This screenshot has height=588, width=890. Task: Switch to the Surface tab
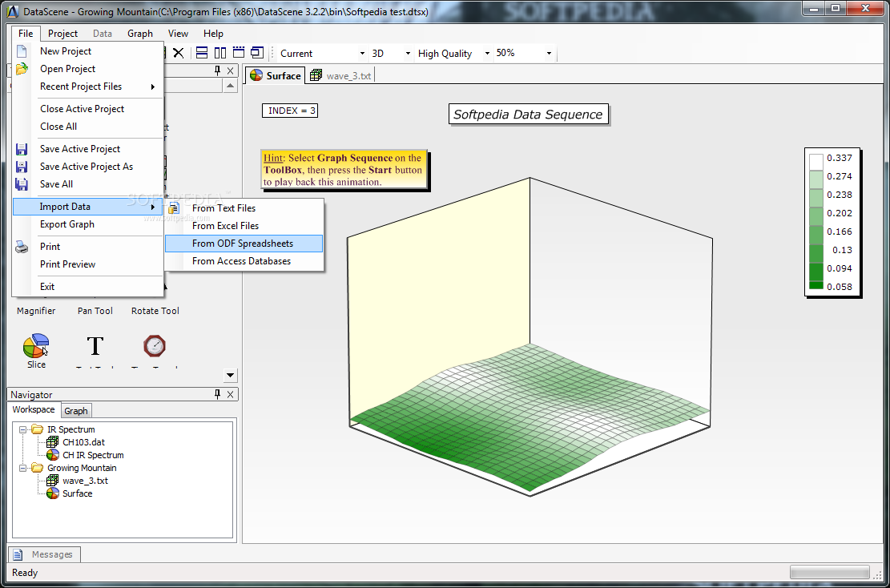coord(276,75)
